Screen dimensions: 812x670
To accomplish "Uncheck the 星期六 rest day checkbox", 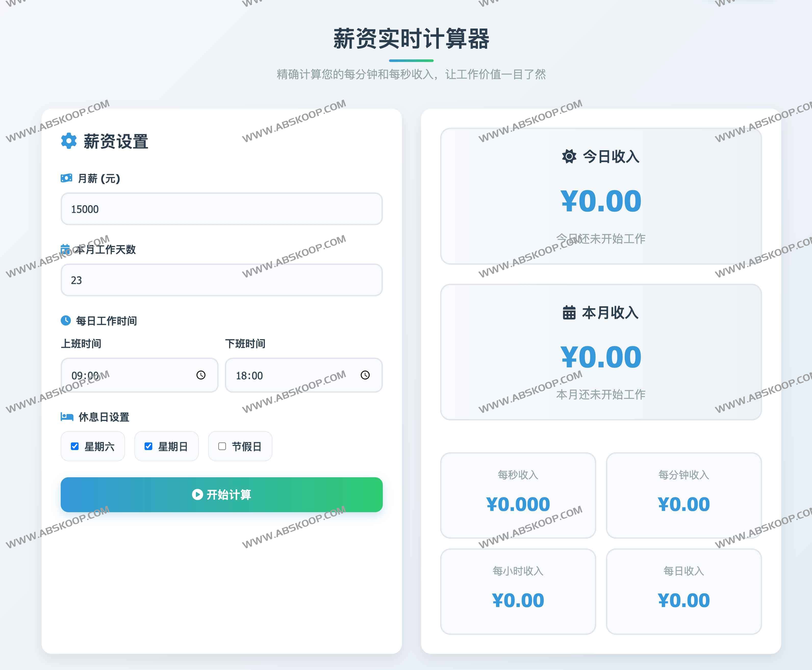I will click(x=75, y=446).
